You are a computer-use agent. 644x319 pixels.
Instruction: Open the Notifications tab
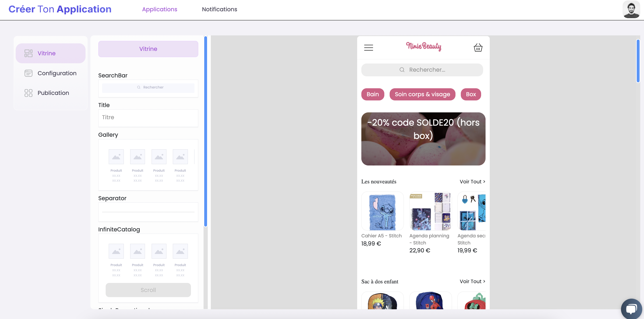[x=219, y=9]
